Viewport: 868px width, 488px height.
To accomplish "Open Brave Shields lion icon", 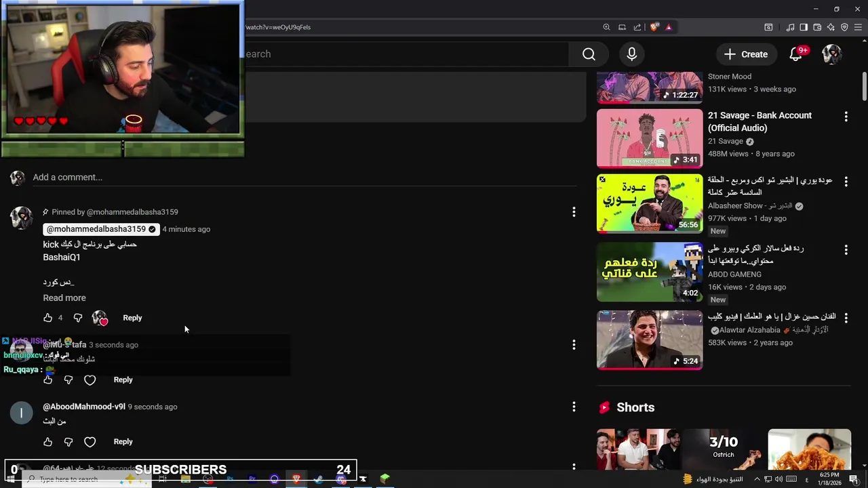I will [654, 27].
